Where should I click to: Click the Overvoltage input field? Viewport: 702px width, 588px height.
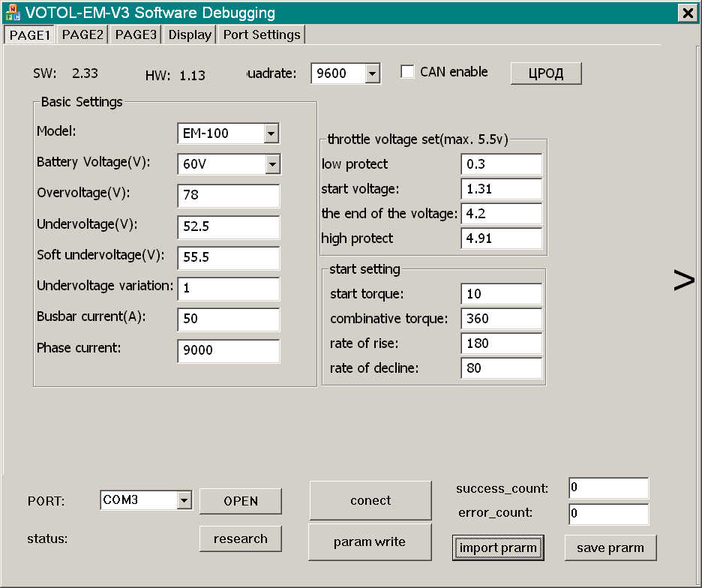tap(228, 196)
